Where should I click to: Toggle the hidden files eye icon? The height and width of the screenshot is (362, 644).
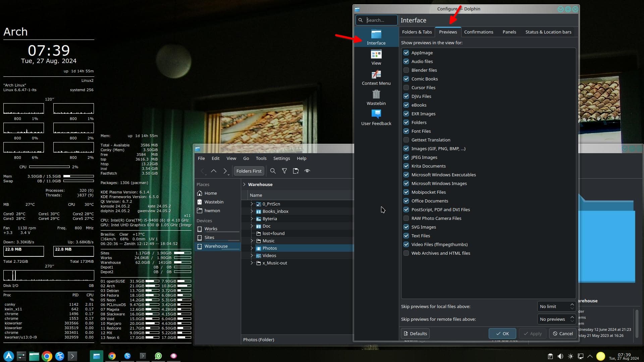(x=307, y=171)
